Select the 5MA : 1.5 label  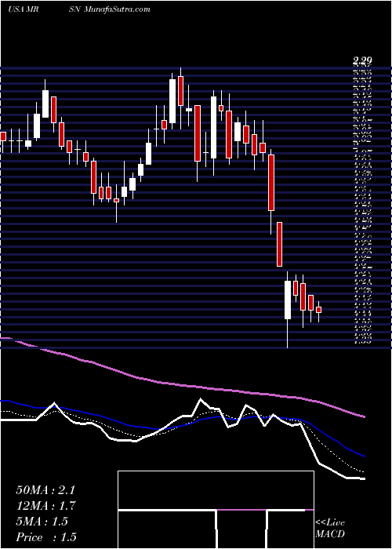[x=42, y=522]
